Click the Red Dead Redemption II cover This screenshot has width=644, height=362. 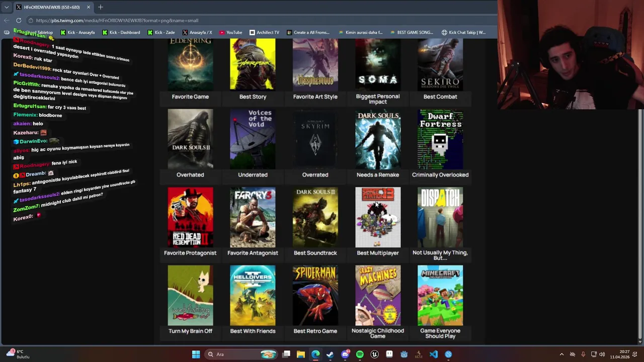pos(190,217)
